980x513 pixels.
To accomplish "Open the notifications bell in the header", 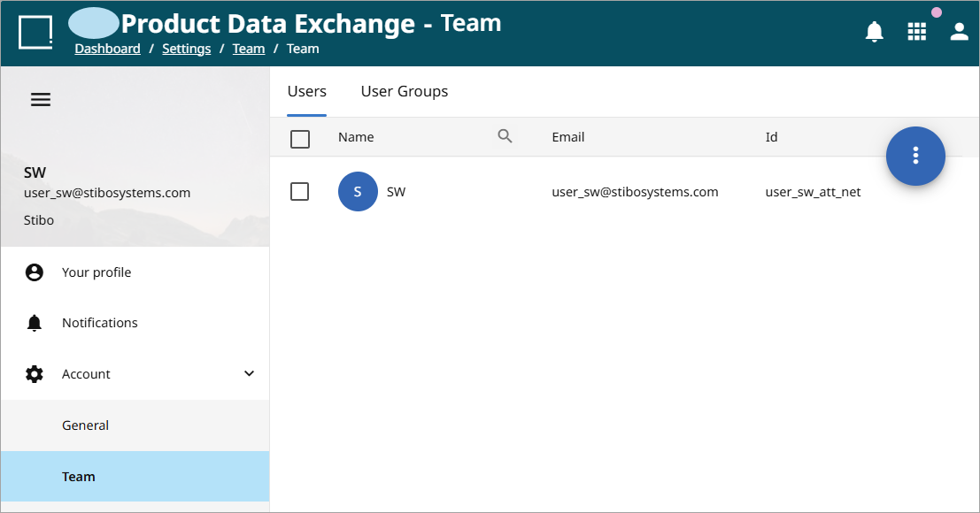I will coord(874,31).
